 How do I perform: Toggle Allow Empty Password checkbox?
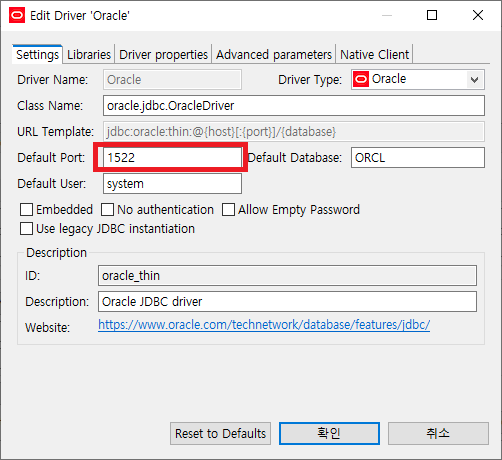click(x=228, y=210)
